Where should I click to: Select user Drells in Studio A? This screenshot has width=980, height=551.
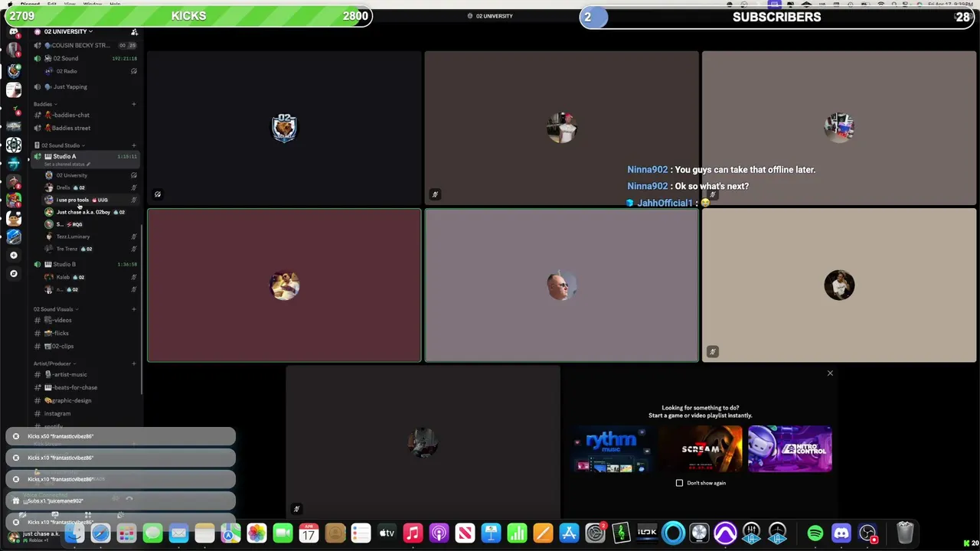(64, 187)
